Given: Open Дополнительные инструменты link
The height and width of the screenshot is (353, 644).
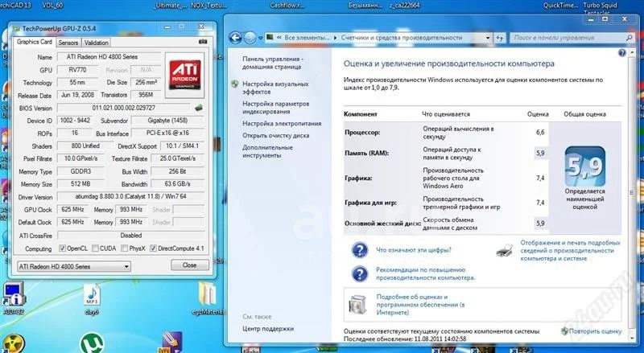Looking at the screenshot, I should tap(267, 151).
